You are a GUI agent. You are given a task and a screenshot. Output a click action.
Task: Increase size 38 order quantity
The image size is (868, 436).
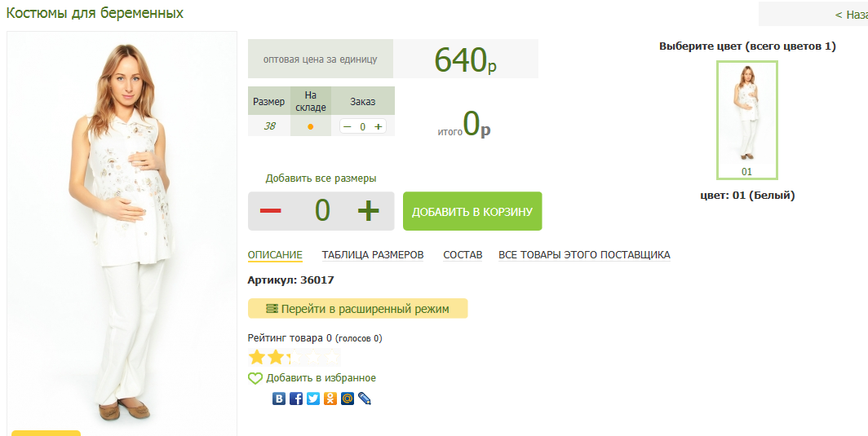point(378,126)
